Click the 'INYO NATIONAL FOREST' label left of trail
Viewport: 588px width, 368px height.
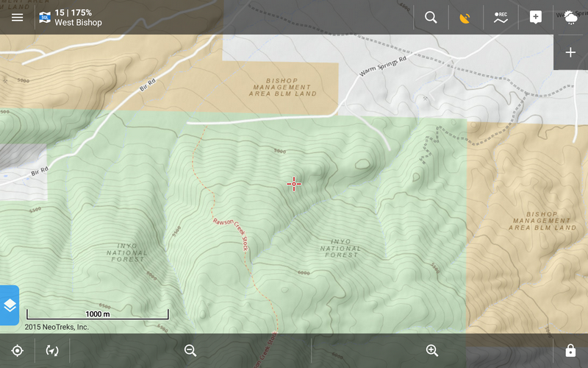(127, 252)
